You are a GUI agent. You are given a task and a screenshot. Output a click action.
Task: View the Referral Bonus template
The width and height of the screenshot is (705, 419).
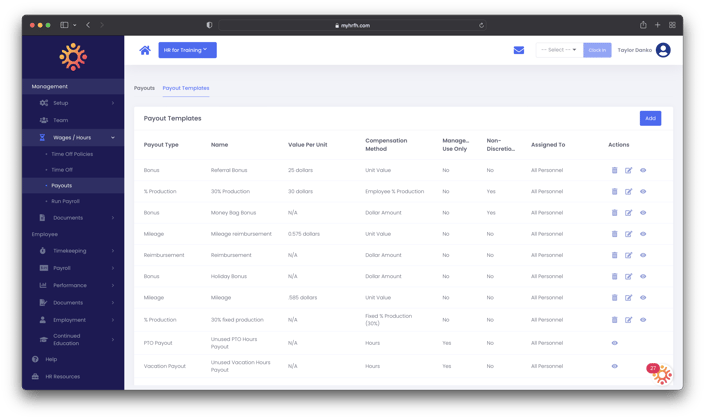pos(643,170)
